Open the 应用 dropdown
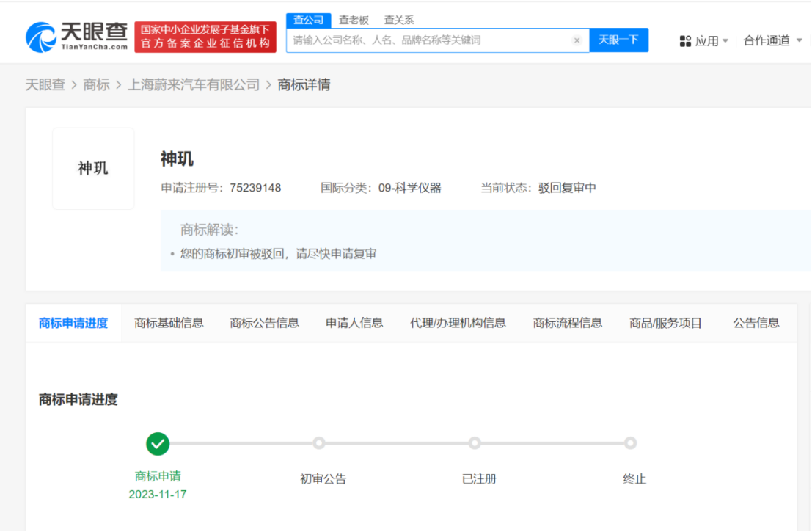812x532 pixels. tap(707, 41)
